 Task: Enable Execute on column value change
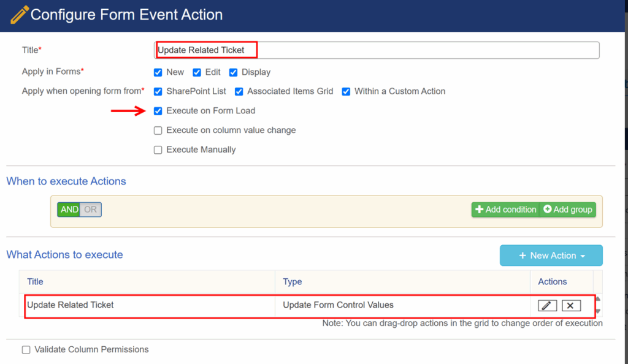[158, 131]
